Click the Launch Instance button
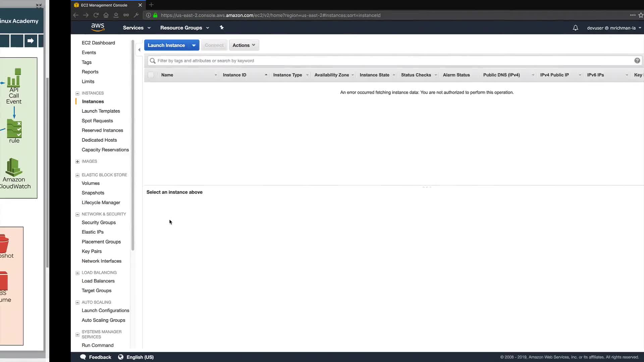 click(x=166, y=45)
